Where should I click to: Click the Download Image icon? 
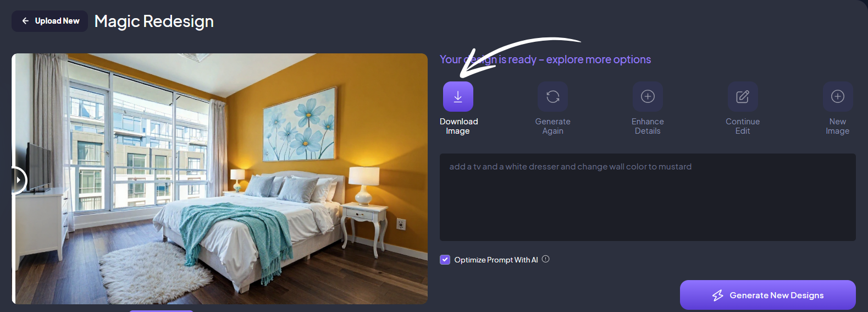(x=458, y=97)
